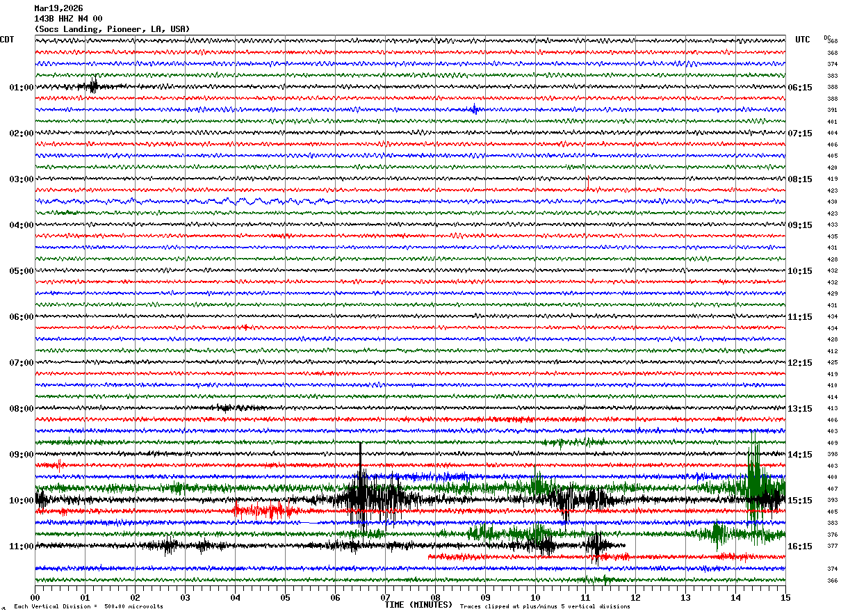
Task: Click the DC offset value 412
Action: (832, 351)
